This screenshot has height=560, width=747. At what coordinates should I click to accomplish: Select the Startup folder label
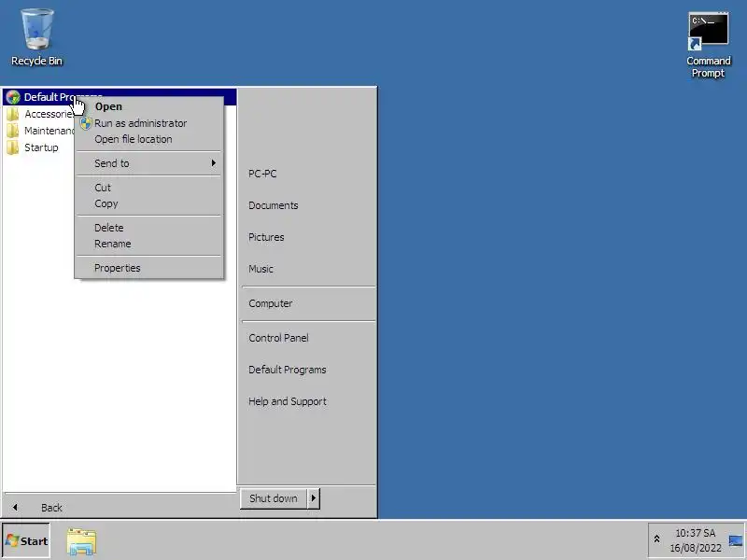[x=41, y=147]
